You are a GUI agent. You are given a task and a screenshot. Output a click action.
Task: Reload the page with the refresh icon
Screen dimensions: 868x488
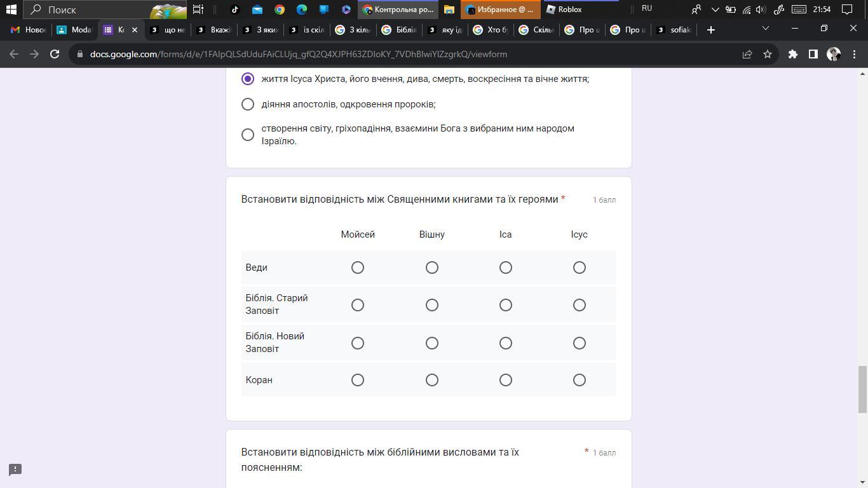pyautogui.click(x=55, y=54)
